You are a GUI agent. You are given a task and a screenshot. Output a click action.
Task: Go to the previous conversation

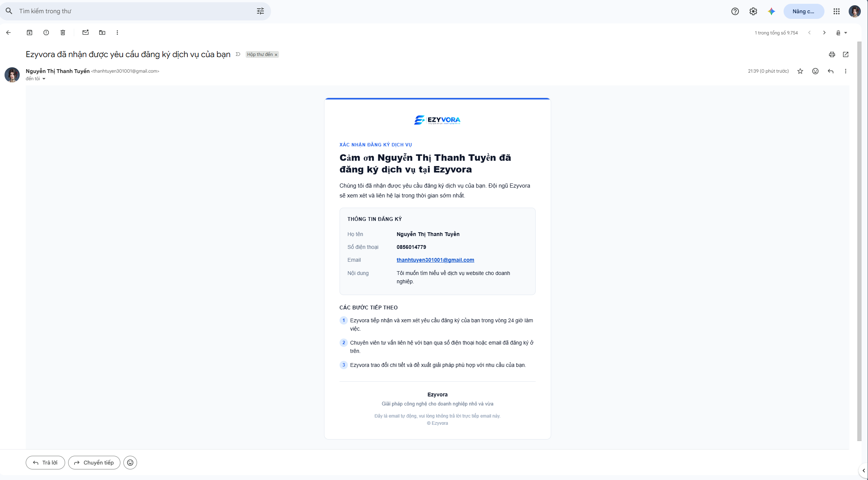point(809,33)
